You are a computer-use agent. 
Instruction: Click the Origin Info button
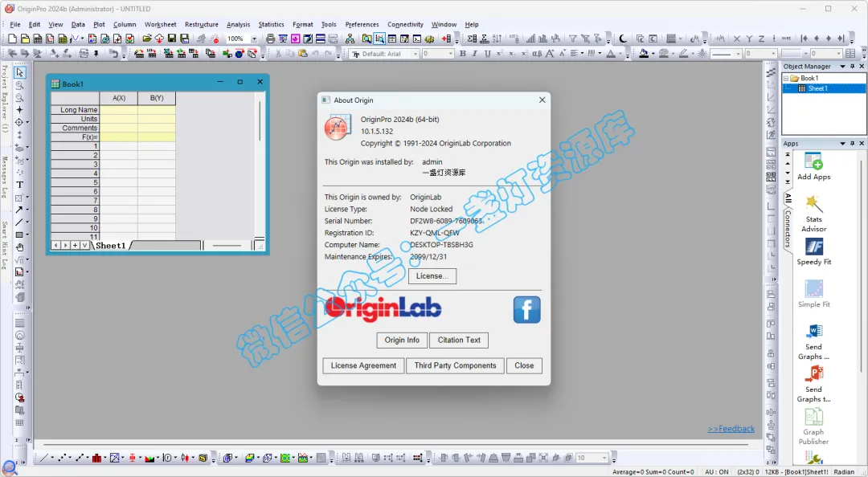[x=402, y=340]
